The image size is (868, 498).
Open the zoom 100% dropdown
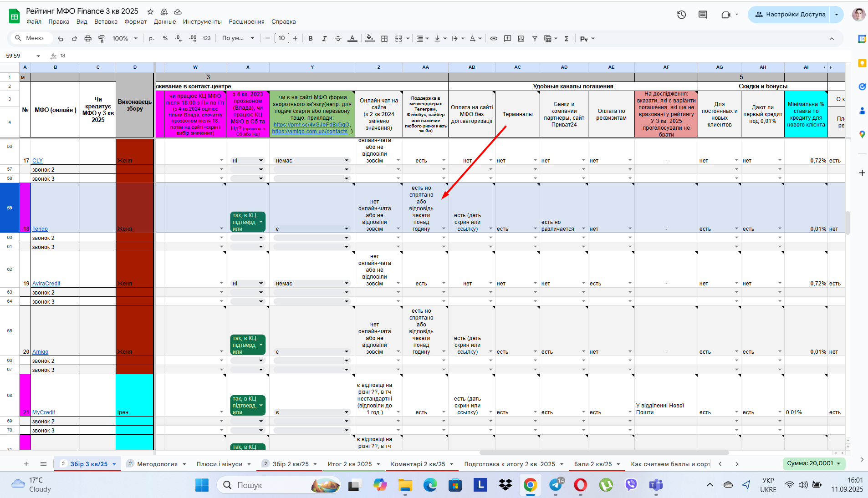pyautogui.click(x=125, y=39)
